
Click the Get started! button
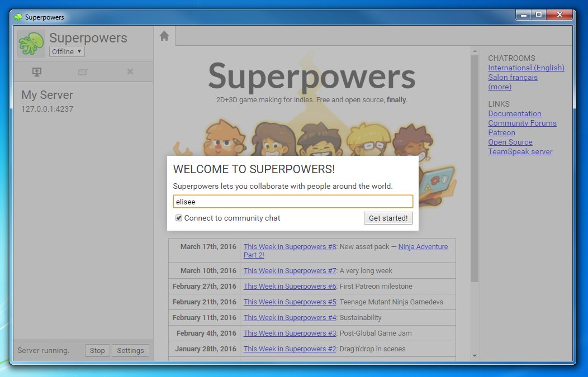pyautogui.click(x=388, y=218)
